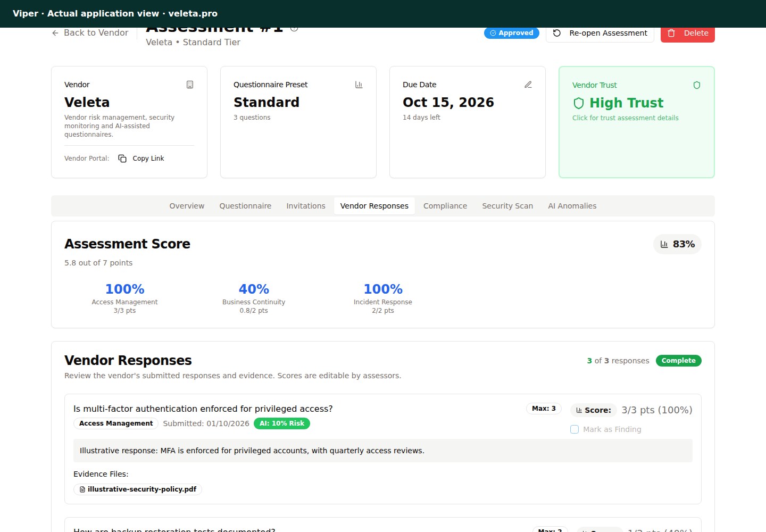Click the Approved status badge
The height and width of the screenshot is (532, 766).
512,33
